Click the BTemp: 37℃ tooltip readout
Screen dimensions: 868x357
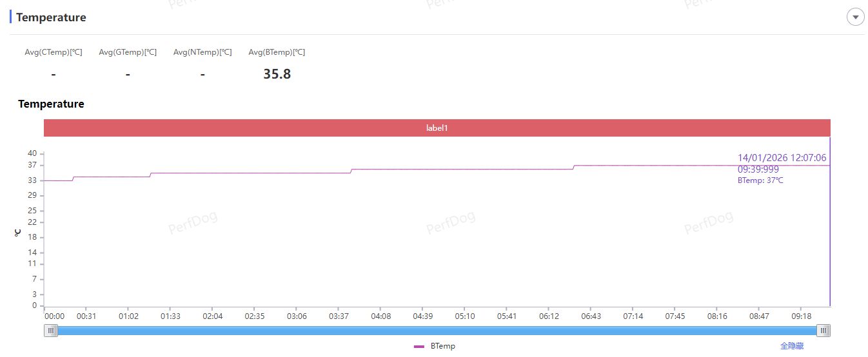pos(760,180)
